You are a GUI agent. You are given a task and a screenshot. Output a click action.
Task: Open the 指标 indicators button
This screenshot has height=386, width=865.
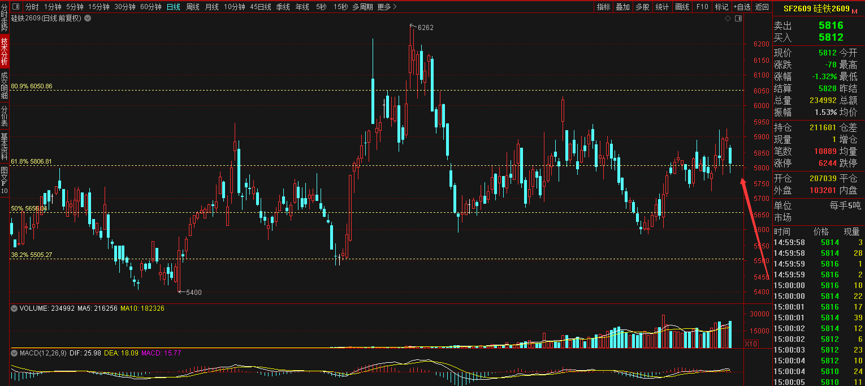(x=604, y=7)
